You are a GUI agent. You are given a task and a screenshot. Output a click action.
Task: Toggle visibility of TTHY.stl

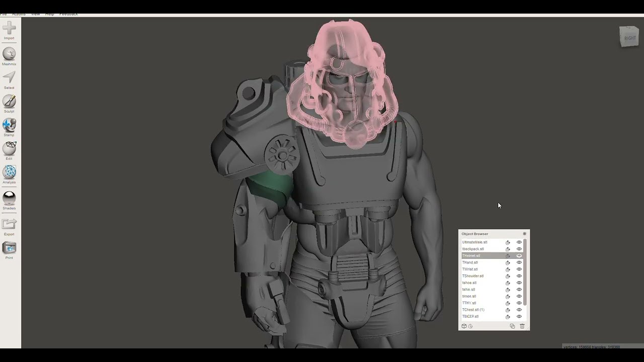coord(519,303)
